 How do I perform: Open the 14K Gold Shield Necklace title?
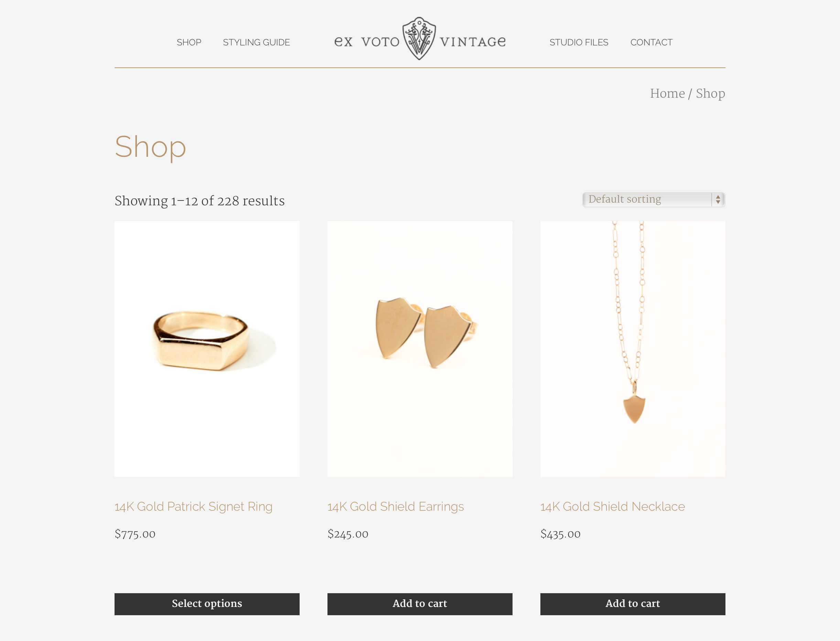613,506
